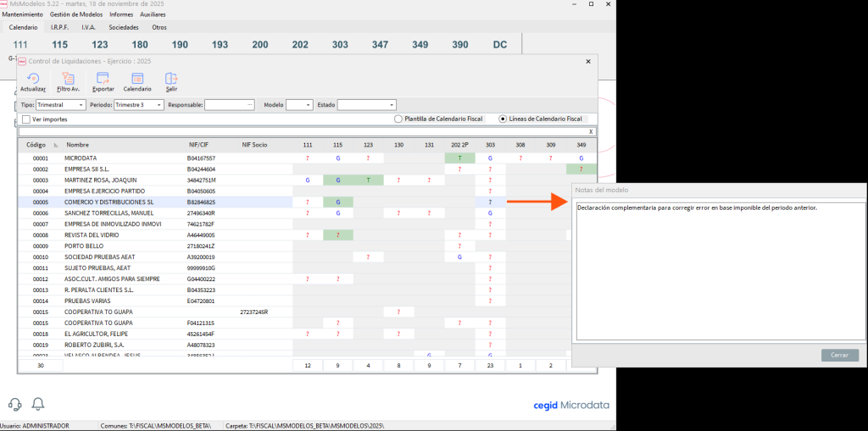Click the Cerrar button in notes panel
Viewport: 868px width, 431px height.
(839, 355)
